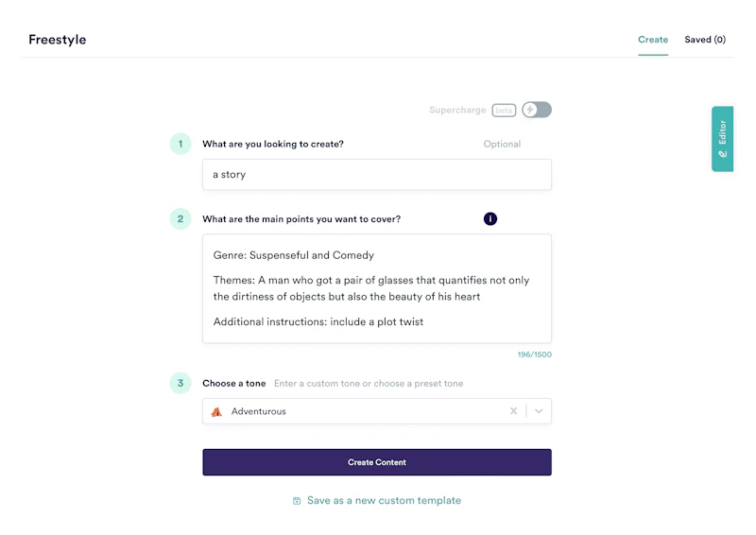Select the Create tab

[653, 40]
